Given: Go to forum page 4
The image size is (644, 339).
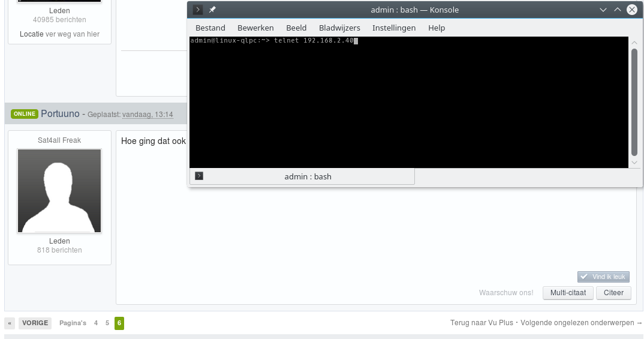Looking at the screenshot, I should tap(96, 323).
